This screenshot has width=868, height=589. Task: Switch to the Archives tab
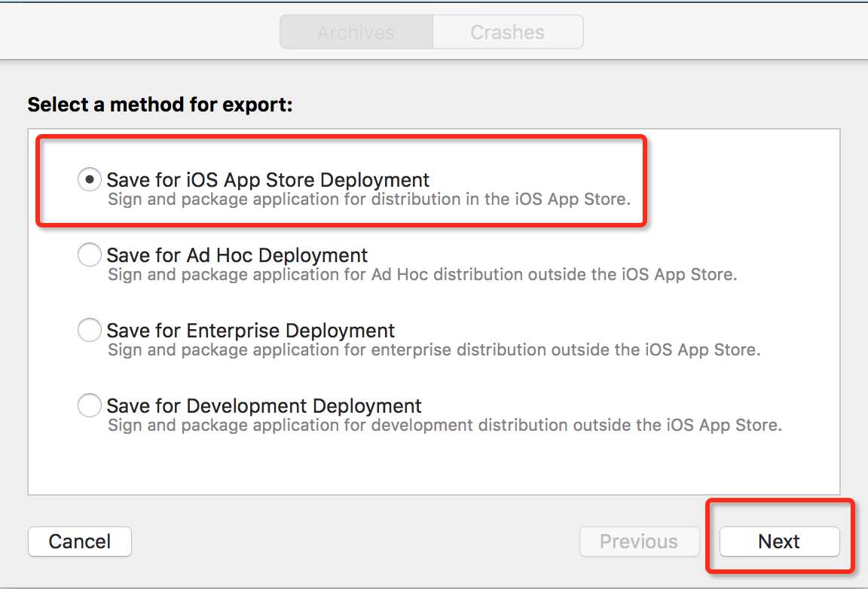click(356, 32)
